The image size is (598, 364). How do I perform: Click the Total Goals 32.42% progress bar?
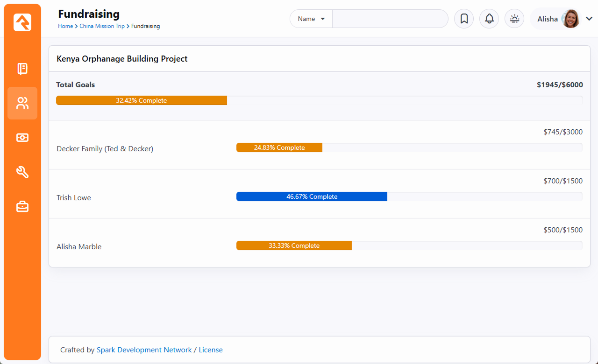(x=142, y=100)
